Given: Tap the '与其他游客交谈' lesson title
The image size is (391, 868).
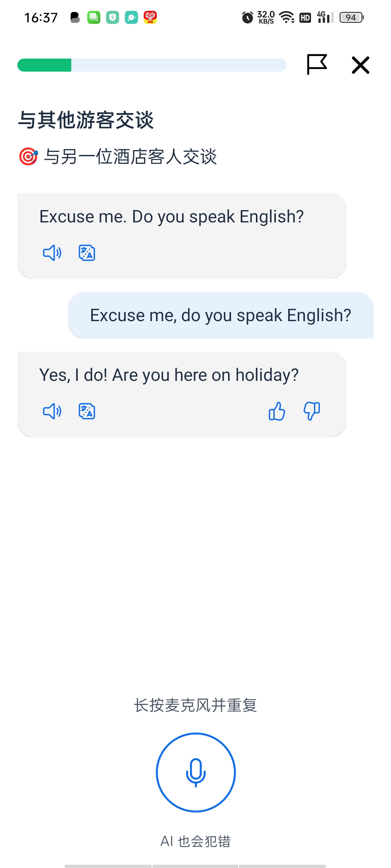Looking at the screenshot, I should (86, 120).
